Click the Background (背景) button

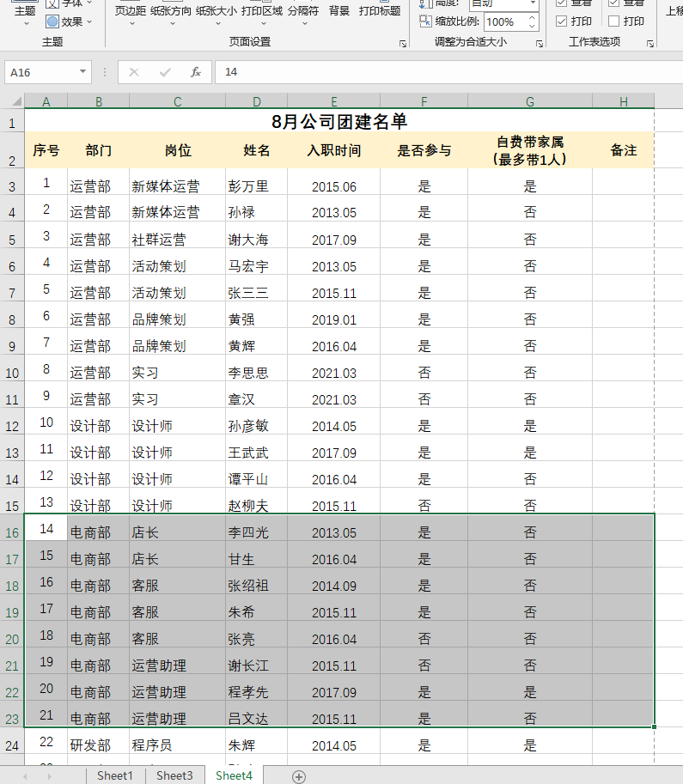coord(339,11)
